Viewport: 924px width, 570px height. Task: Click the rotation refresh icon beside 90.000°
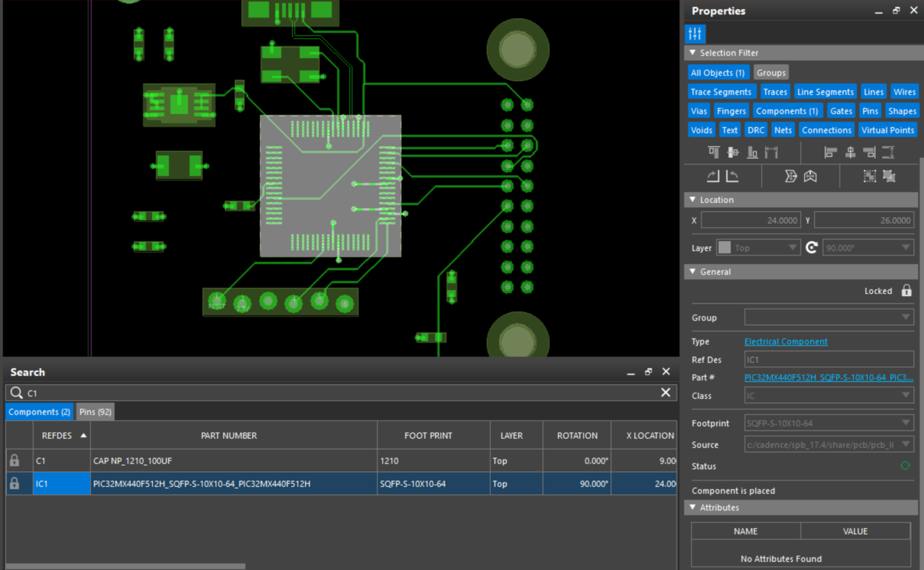pyautogui.click(x=812, y=247)
